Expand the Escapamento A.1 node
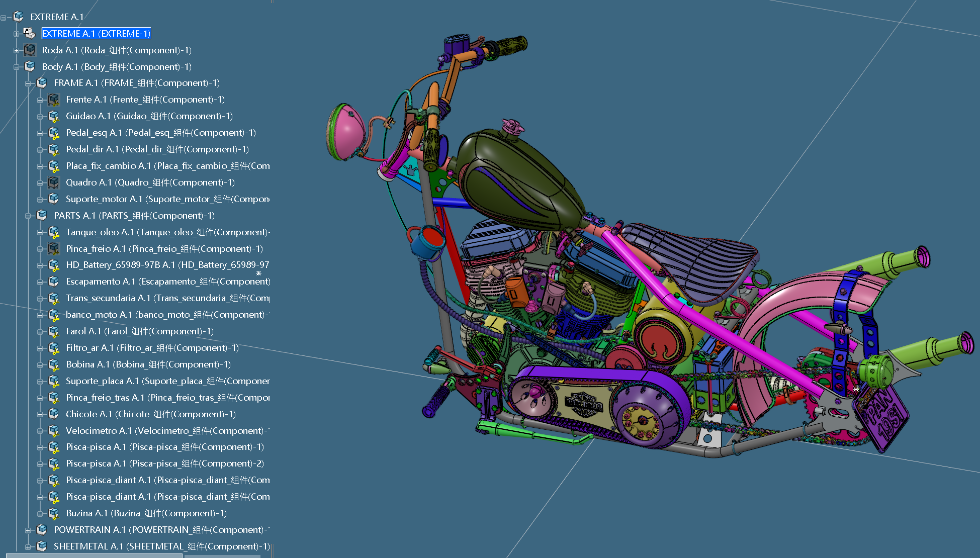Viewport: 980px width, 558px height. [x=40, y=282]
